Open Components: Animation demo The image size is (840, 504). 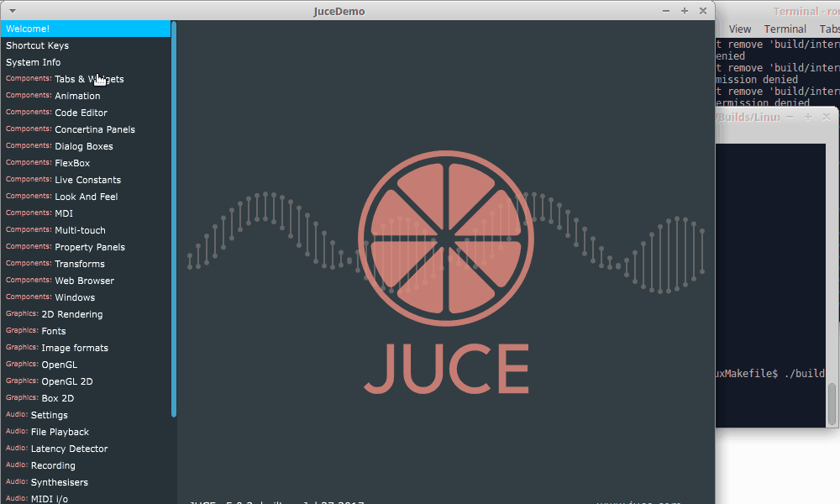coord(86,96)
